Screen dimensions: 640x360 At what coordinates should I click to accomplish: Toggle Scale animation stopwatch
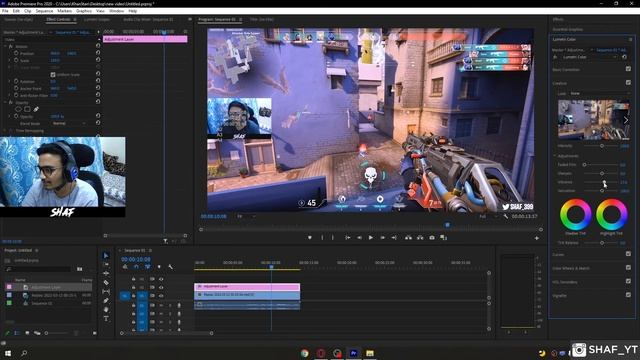16,60
